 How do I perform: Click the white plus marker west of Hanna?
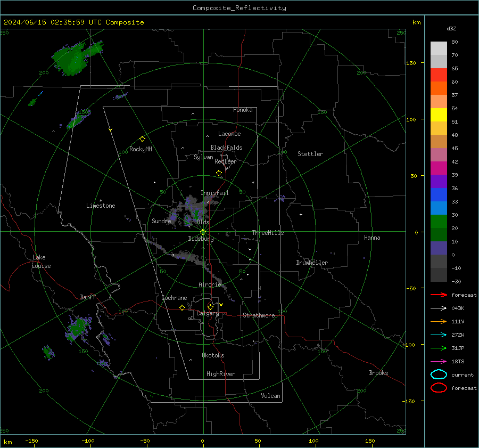point(301,214)
